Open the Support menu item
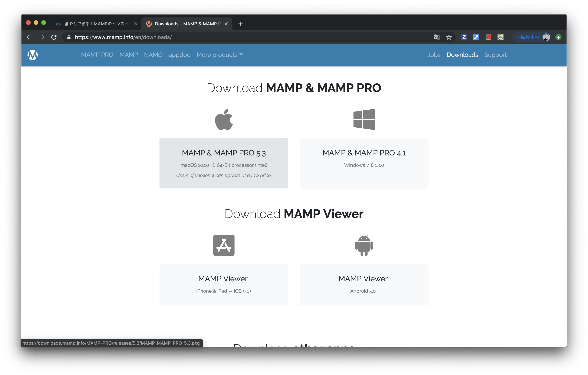This screenshot has width=588, height=375. pyautogui.click(x=495, y=55)
